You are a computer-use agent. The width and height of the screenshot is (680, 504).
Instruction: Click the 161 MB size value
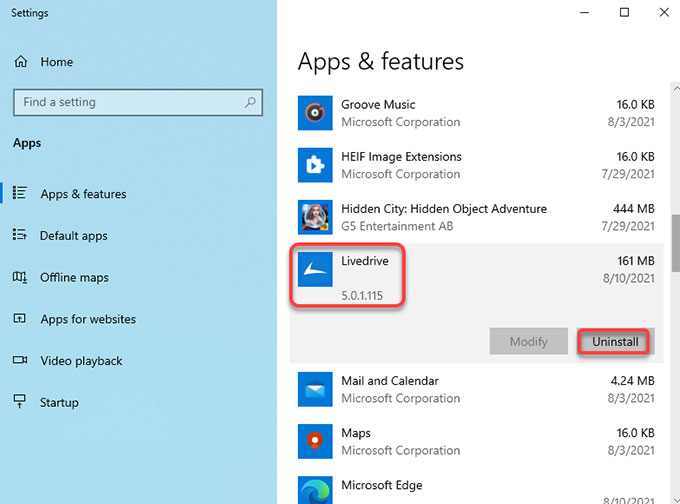(x=636, y=261)
